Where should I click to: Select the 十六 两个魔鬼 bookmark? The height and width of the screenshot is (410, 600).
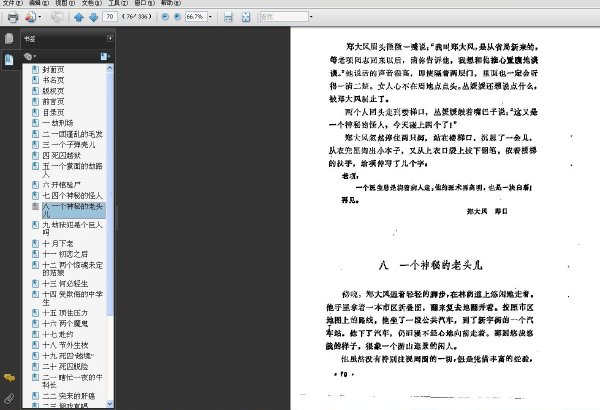[65, 323]
